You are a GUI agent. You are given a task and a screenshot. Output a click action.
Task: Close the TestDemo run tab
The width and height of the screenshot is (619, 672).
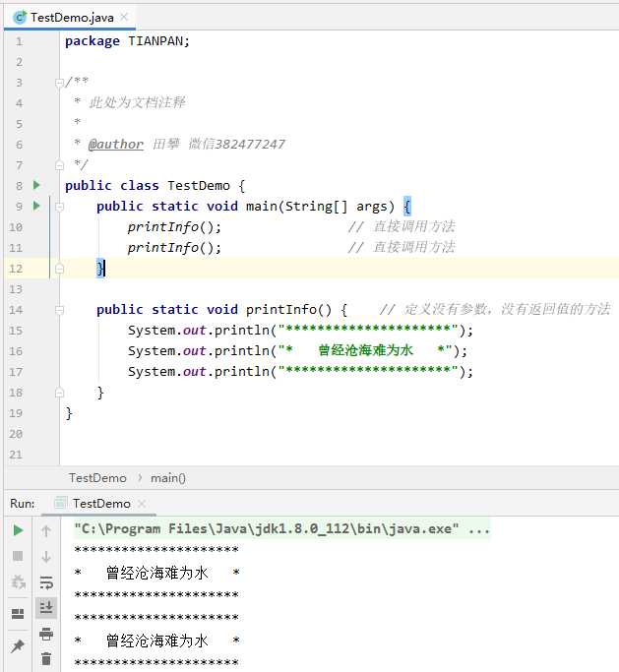click(x=142, y=504)
